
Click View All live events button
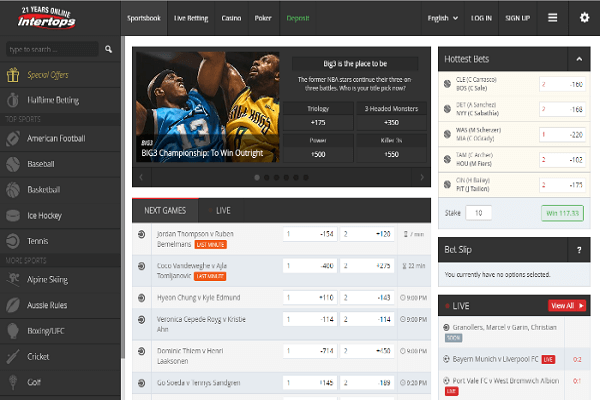point(567,305)
